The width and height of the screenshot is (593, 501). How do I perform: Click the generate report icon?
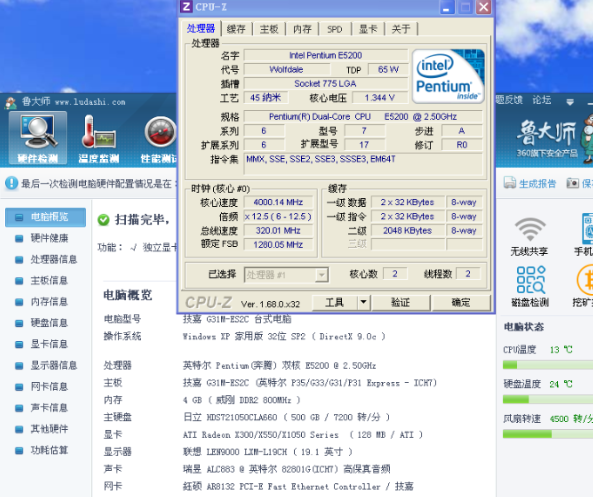pyautogui.click(x=509, y=183)
